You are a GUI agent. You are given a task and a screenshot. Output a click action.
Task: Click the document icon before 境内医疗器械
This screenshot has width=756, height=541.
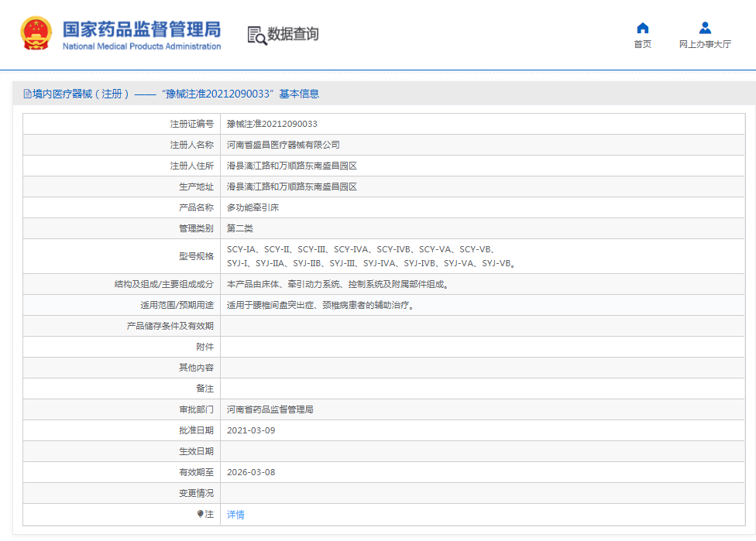tap(27, 94)
